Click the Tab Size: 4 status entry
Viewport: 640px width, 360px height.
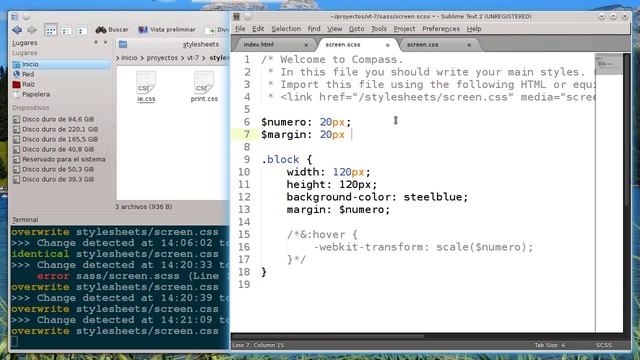point(549,345)
